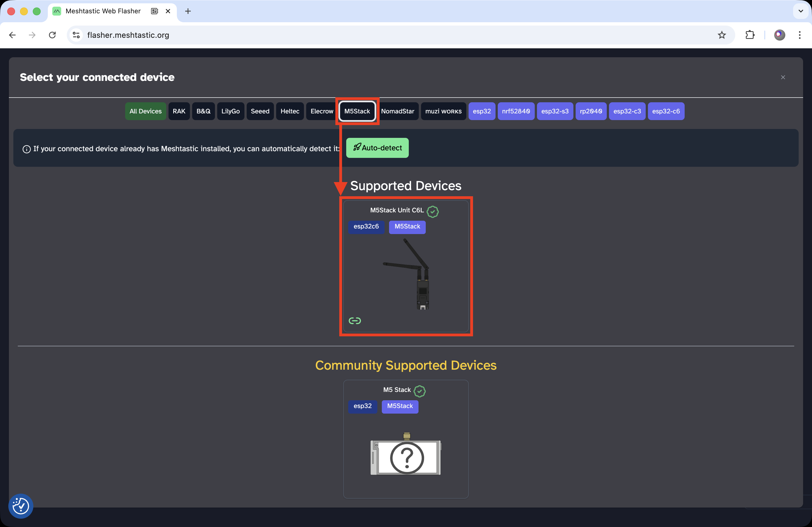The image size is (812, 527).
Task: Select the LilyGo vendor filter
Action: pyautogui.click(x=230, y=111)
